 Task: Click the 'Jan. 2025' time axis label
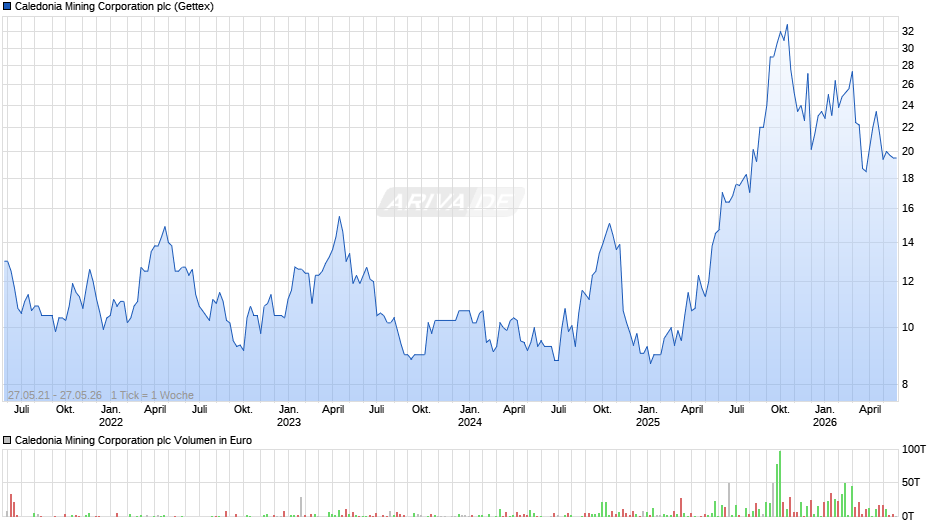click(647, 416)
